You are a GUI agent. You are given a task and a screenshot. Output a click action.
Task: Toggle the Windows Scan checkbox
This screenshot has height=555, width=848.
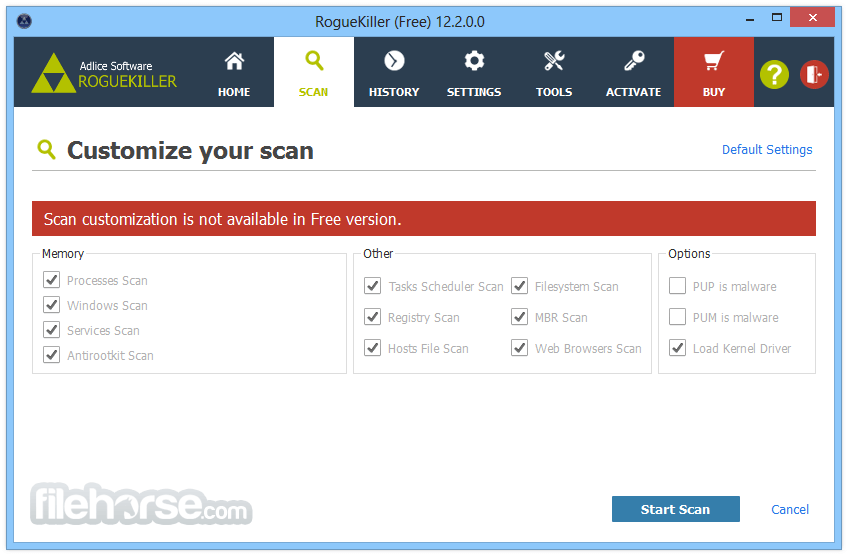coord(51,305)
